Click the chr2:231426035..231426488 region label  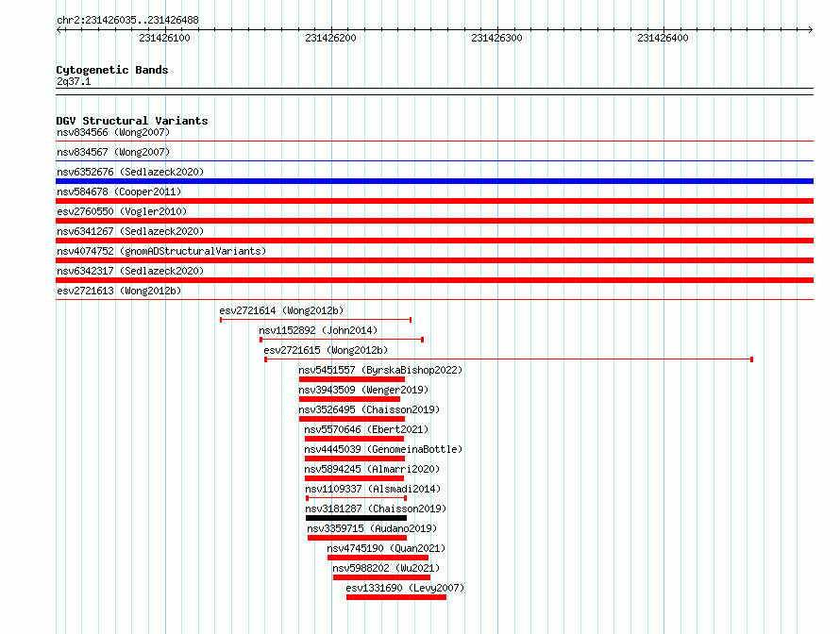[127, 20]
